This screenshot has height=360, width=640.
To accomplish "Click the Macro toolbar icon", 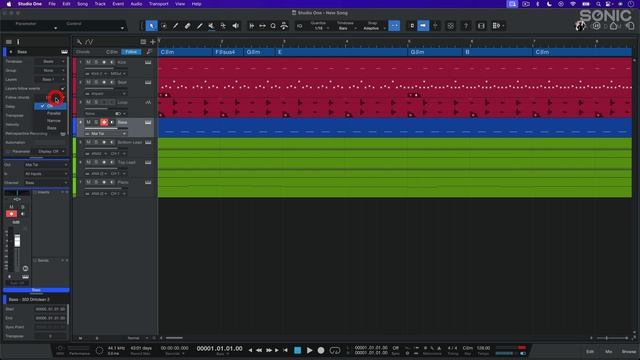I will click(284, 26).
